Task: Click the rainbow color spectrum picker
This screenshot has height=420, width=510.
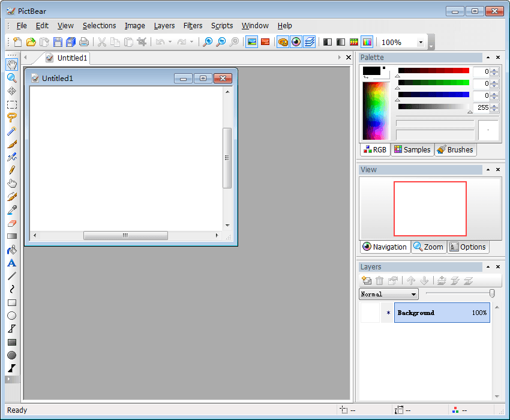Action: (376, 110)
